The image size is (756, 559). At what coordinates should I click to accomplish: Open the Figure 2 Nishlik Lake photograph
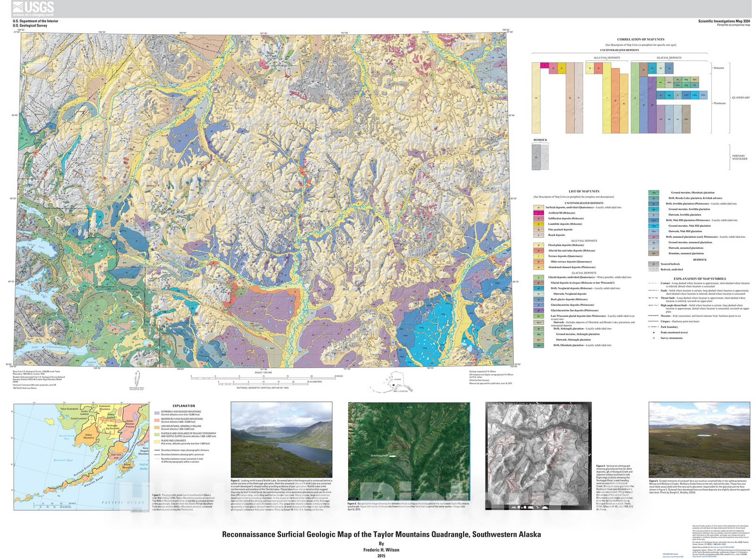(x=281, y=439)
